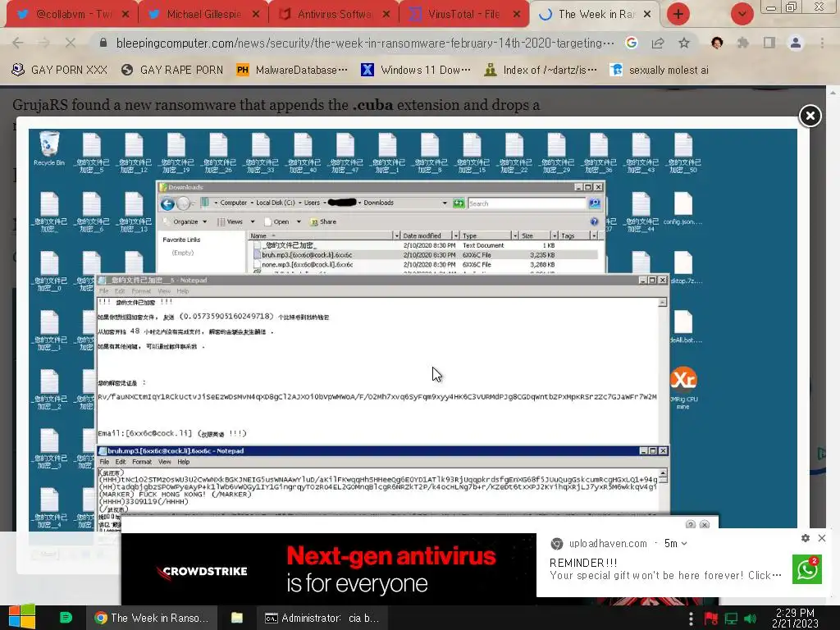
Task: Close the CrowdStrike banner ad
Action: coord(705,524)
